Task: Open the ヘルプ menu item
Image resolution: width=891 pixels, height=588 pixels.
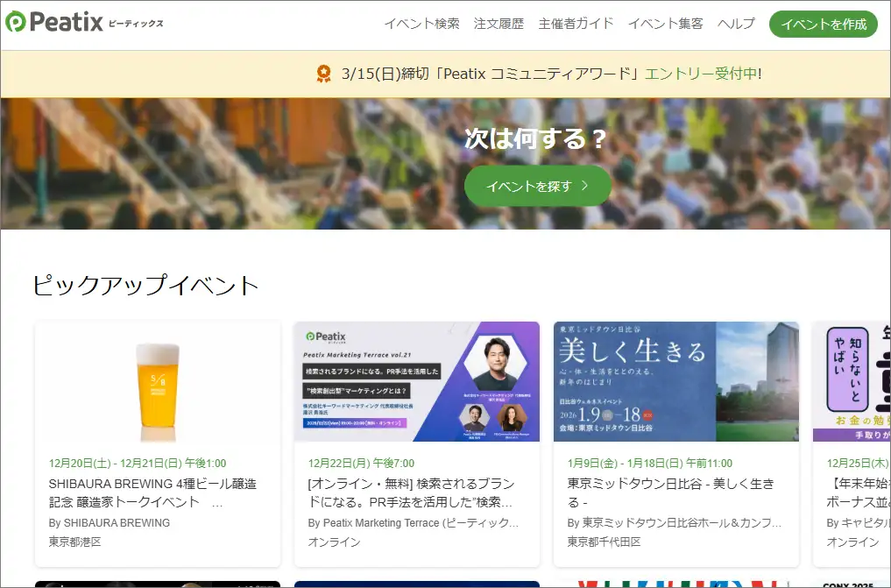Action: [x=736, y=24]
